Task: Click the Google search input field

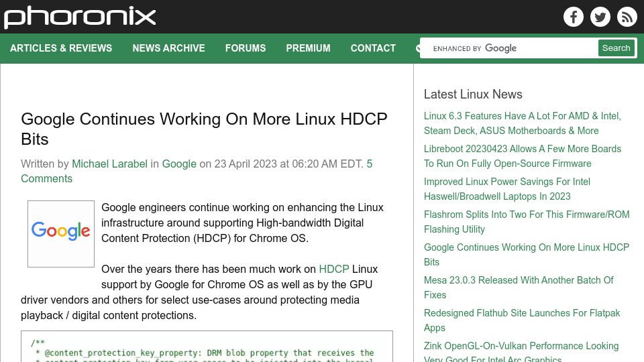Action: (x=509, y=48)
